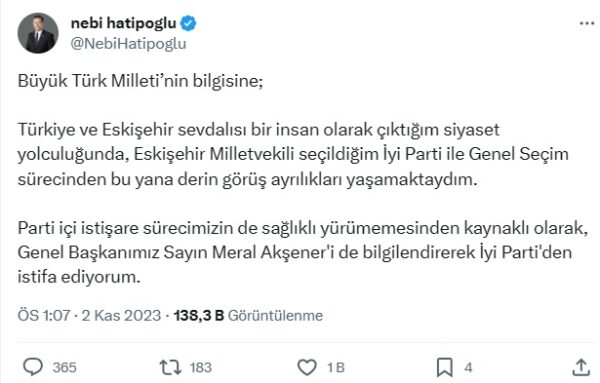Click the 'Büyük Türk Milleti'nin bilgisine' line
Image resolution: width=600 pixels, height=383 pixels.
140,81
